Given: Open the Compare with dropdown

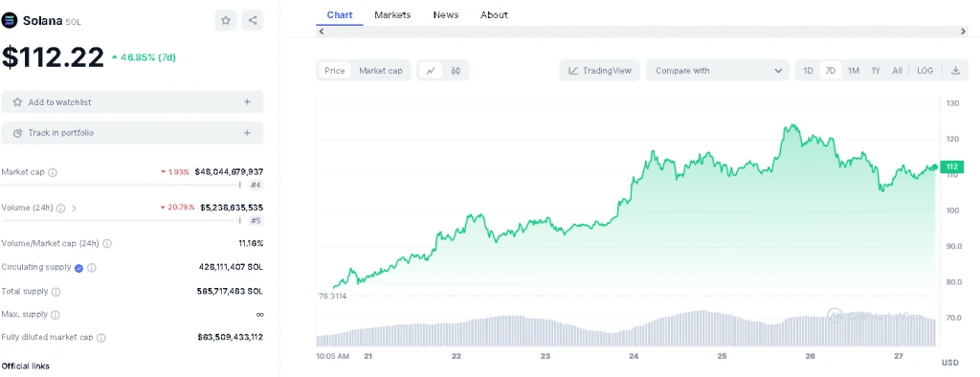Looking at the screenshot, I should (718, 71).
